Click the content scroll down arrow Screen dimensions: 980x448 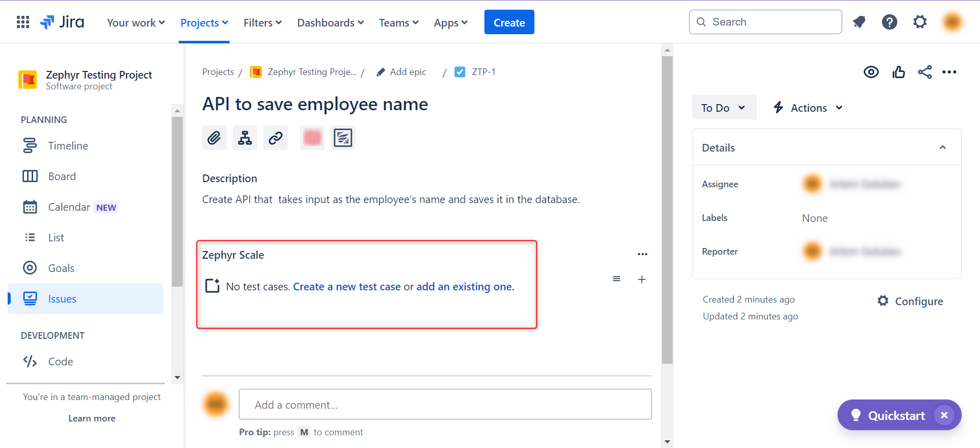(x=667, y=442)
